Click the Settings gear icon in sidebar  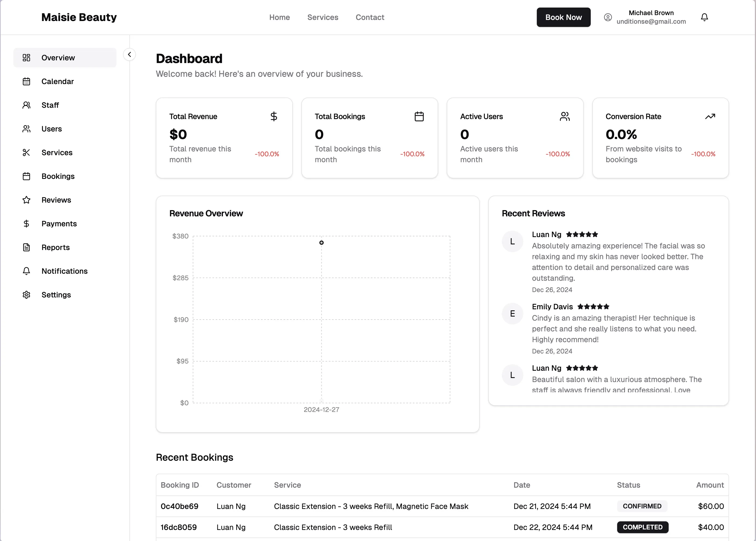click(26, 295)
